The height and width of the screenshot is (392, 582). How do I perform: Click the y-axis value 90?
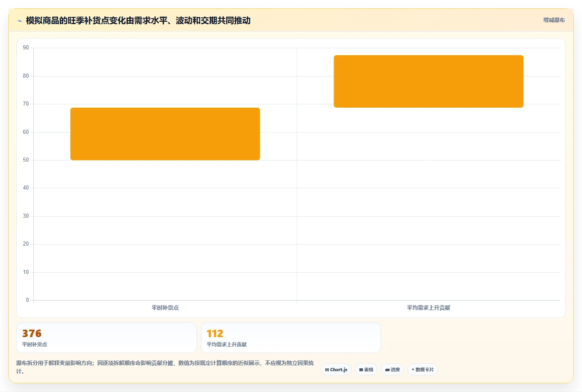click(26, 48)
